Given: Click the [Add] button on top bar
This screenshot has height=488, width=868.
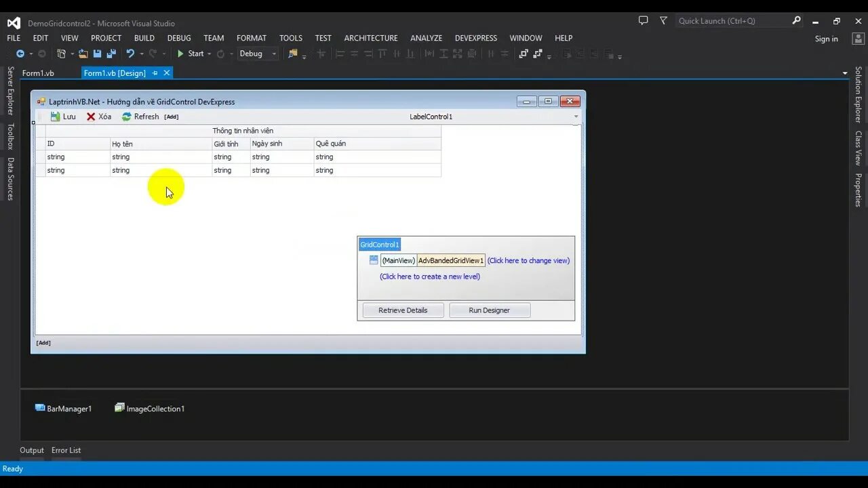Looking at the screenshot, I should pyautogui.click(x=172, y=117).
